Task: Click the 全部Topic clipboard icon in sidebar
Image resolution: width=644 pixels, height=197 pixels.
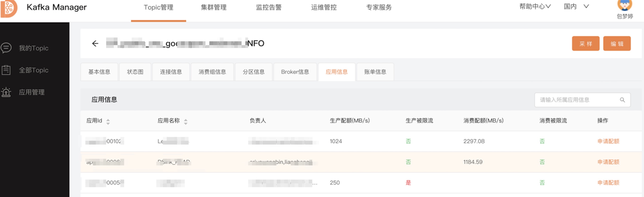Action: click(x=6, y=70)
